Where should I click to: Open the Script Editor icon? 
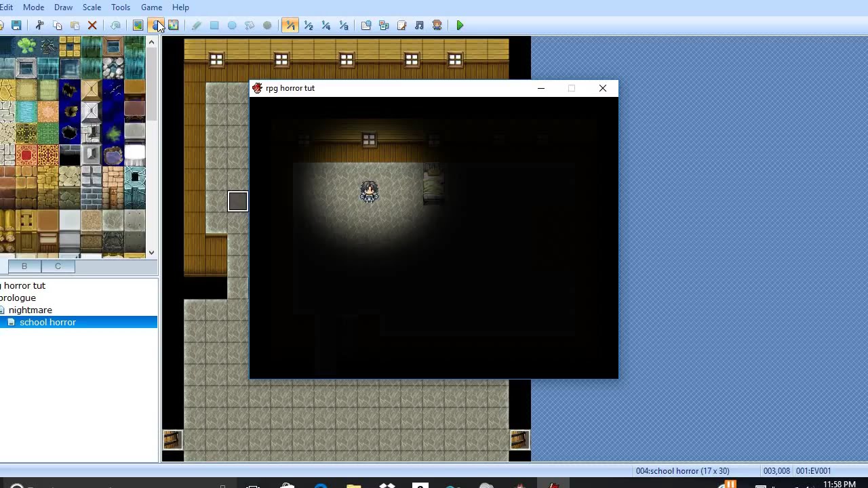point(401,26)
